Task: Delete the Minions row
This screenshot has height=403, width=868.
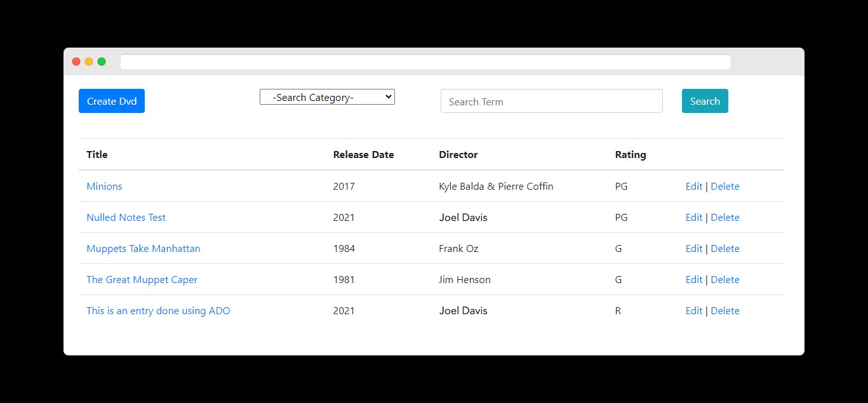Action: 725,186
